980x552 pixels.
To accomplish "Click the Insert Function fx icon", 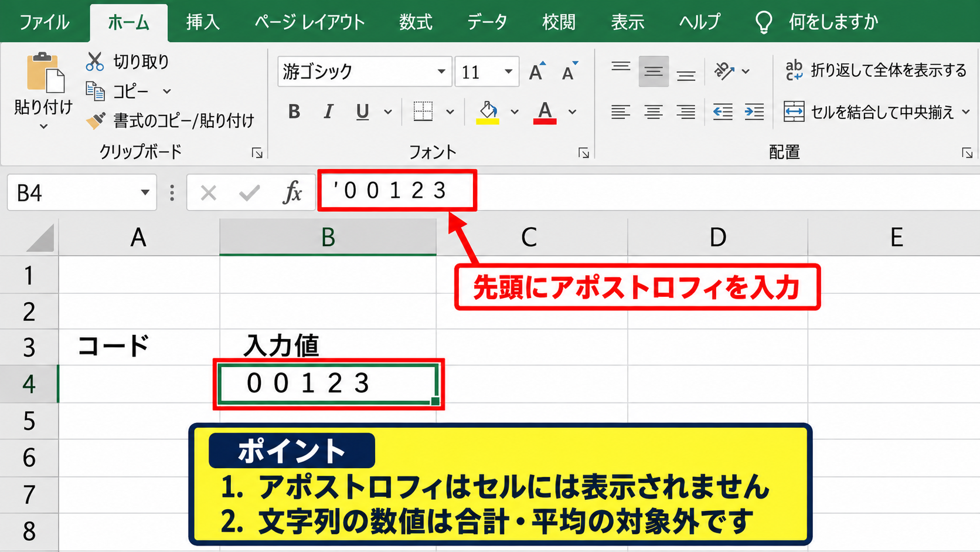I will click(292, 192).
